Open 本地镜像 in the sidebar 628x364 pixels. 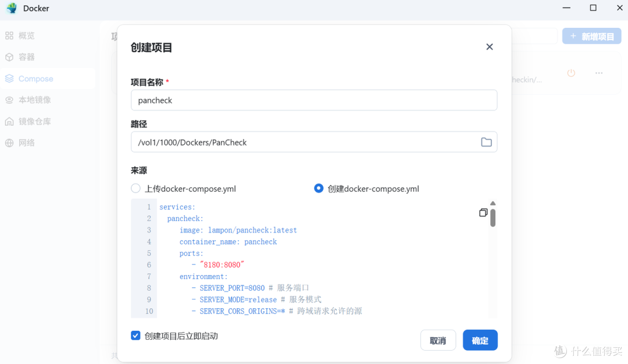pos(48,99)
